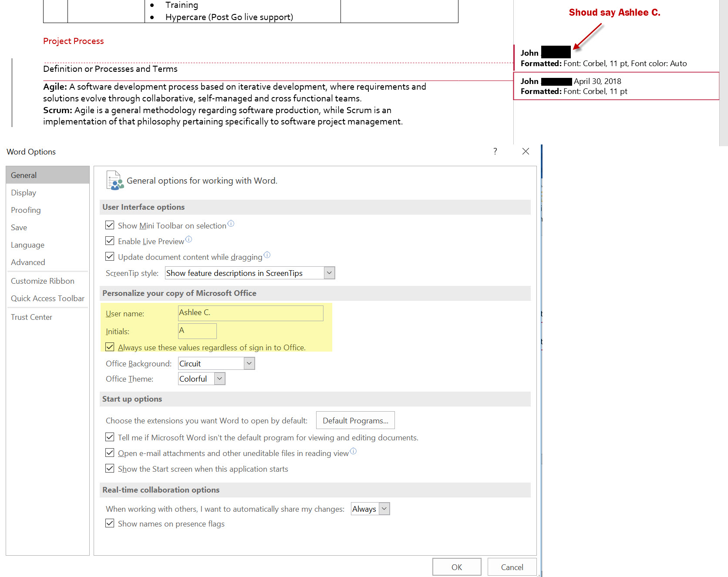
Task: Click the User name input field
Action: pyautogui.click(x=251, y=313)
